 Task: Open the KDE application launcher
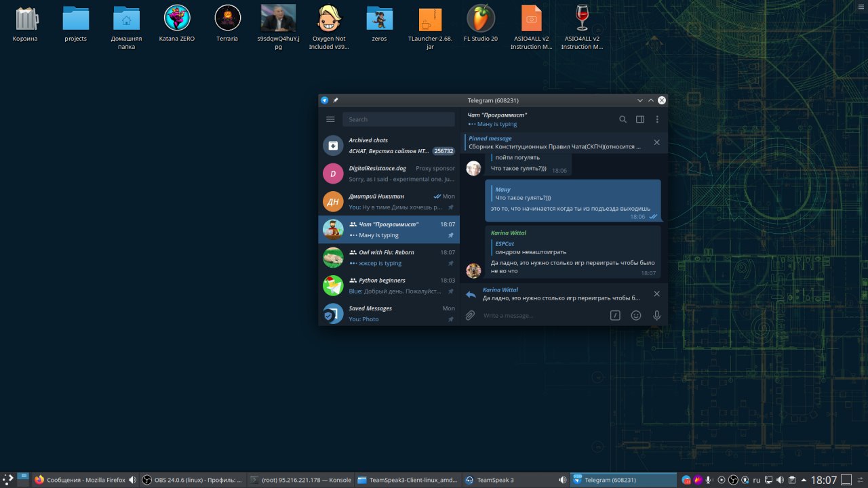pos(7,480)
